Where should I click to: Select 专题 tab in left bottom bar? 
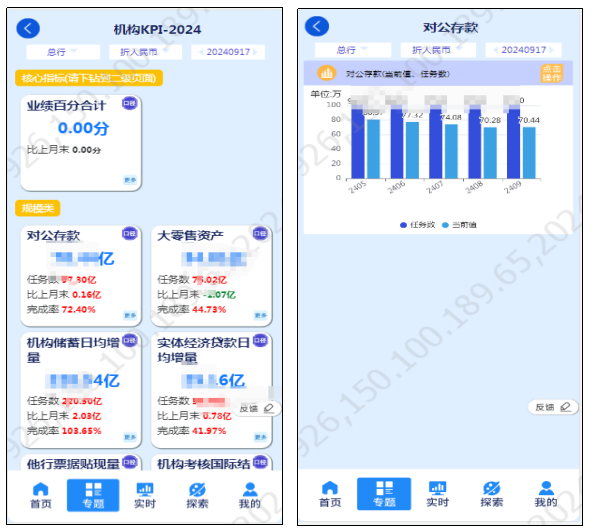coord(93,495)
